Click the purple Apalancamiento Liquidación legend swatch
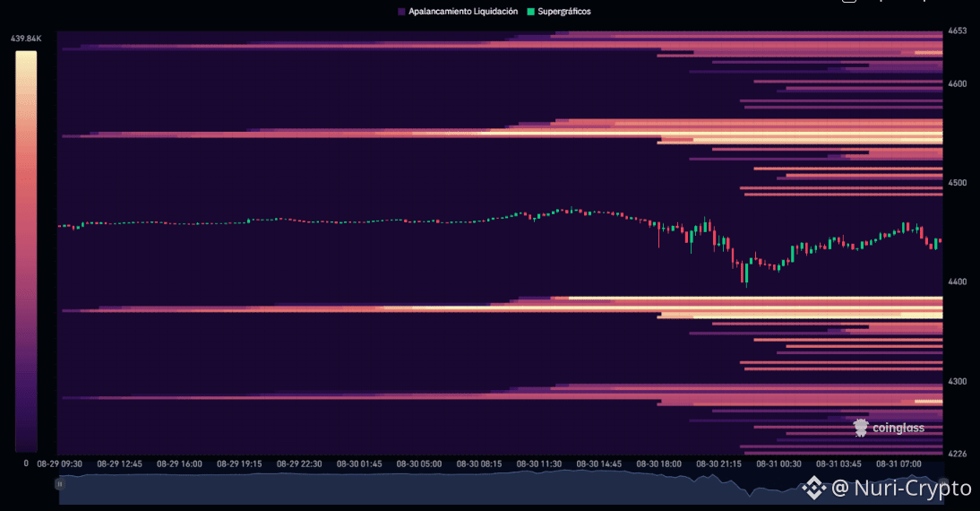980x511 pixels. [401, 12]
